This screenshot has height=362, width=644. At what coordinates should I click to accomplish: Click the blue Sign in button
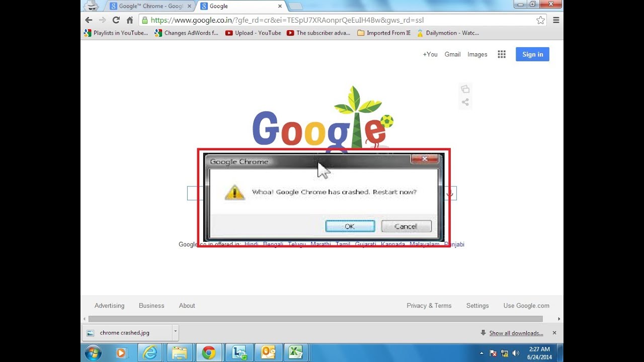[532, 54]
